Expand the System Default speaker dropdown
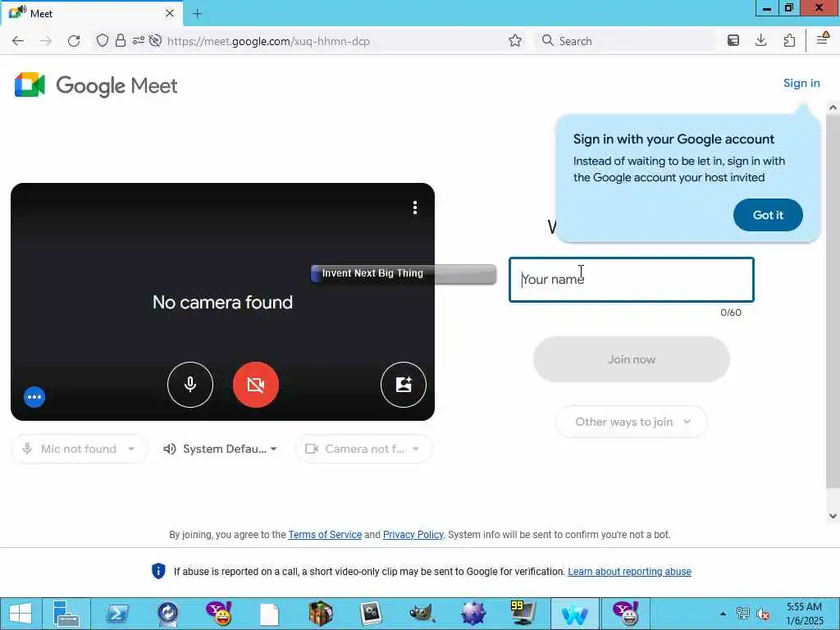The height and width of the screenshot is (630, 840). [x=221, y=449]
